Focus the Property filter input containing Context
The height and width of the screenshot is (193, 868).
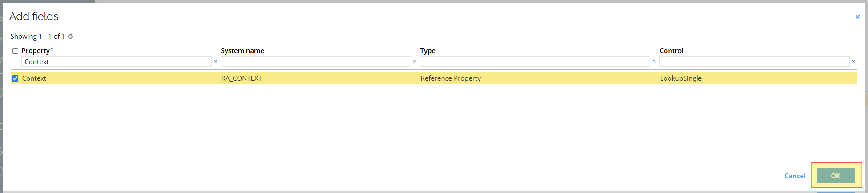tap(117, 62)
